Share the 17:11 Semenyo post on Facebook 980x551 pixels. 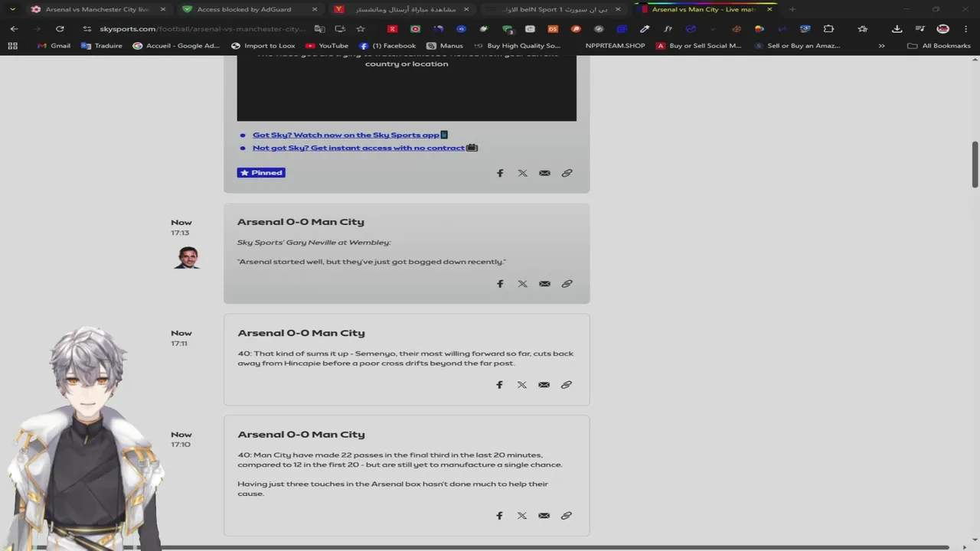499,385
